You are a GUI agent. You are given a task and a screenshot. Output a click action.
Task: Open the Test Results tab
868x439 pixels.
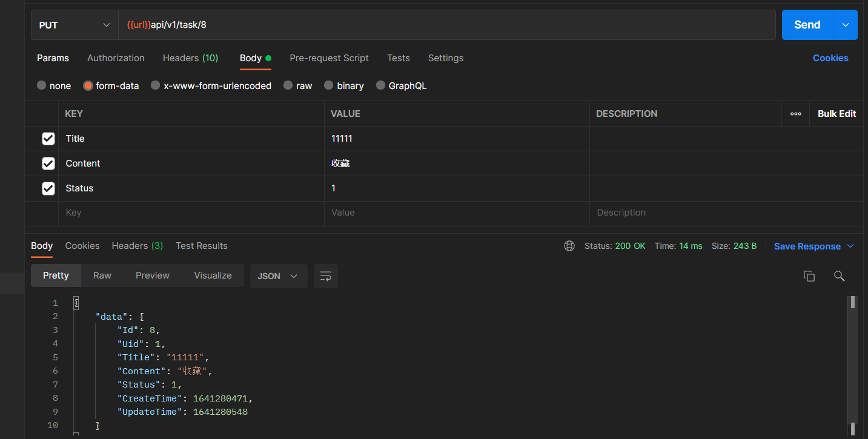click(x=202, y=246)
